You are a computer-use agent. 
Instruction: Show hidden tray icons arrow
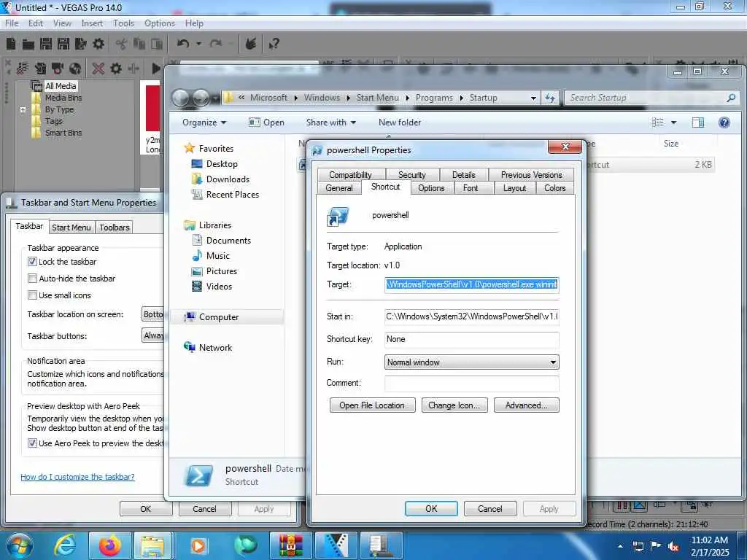click(x=620, y=547)
